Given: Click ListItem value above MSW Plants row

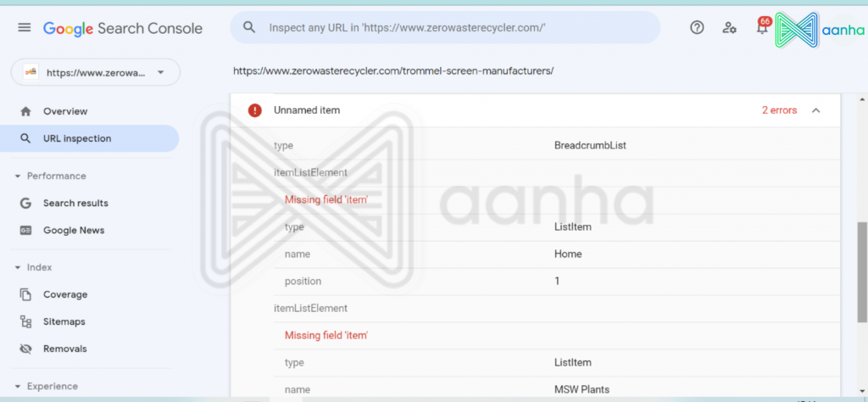Looking at the screenshot, I should (x=573, y=363).
